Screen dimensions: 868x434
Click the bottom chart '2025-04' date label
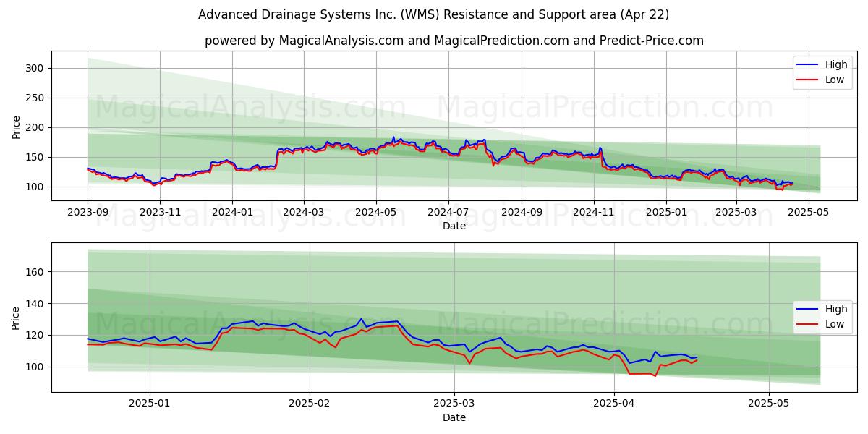pyautogui.click(x=614, y=404)
